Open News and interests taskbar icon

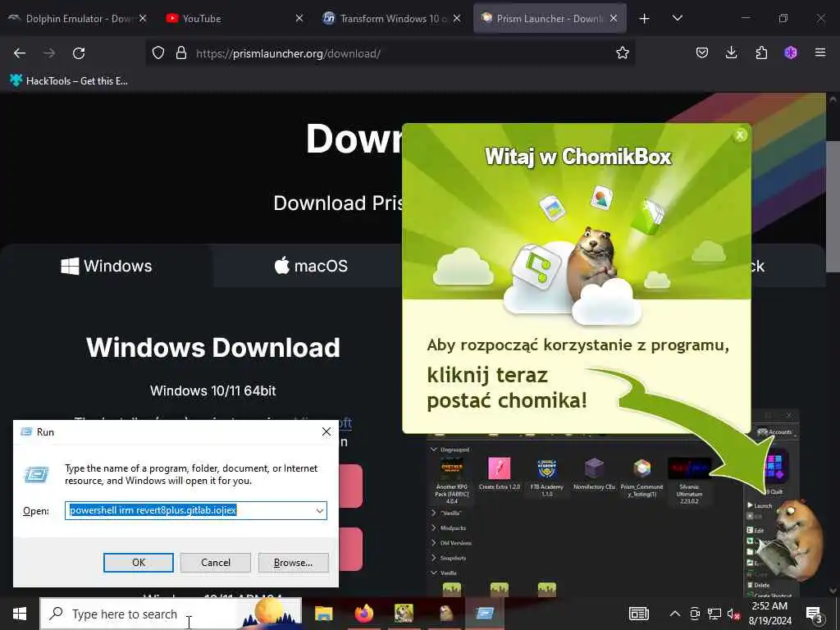[x=638, y=614]
